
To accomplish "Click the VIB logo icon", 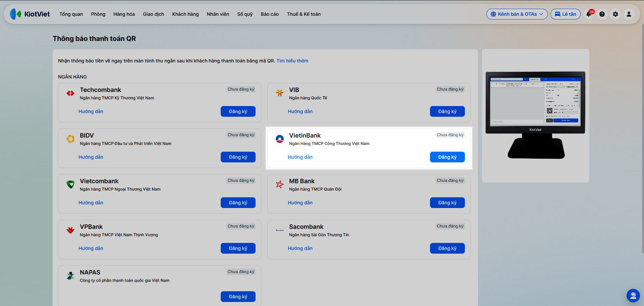I will coord(280,93).
